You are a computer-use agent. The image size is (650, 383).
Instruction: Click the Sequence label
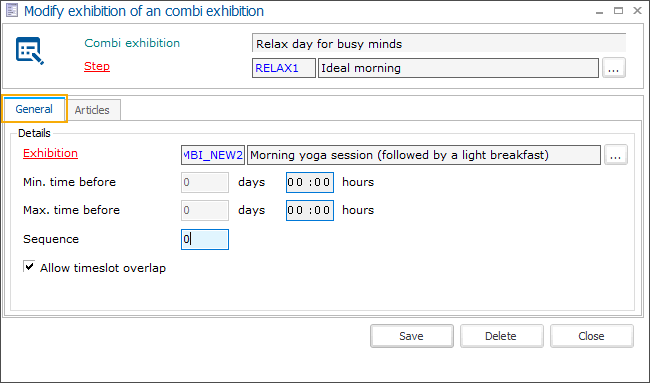click(x=51, y=239)
